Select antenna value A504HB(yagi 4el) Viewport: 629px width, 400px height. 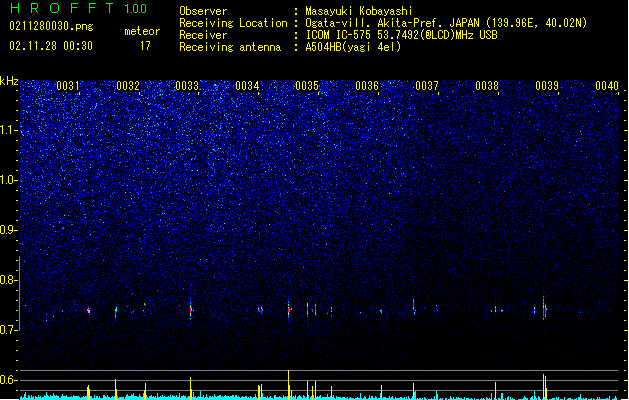pyautogui.click(x=353, y=47)
